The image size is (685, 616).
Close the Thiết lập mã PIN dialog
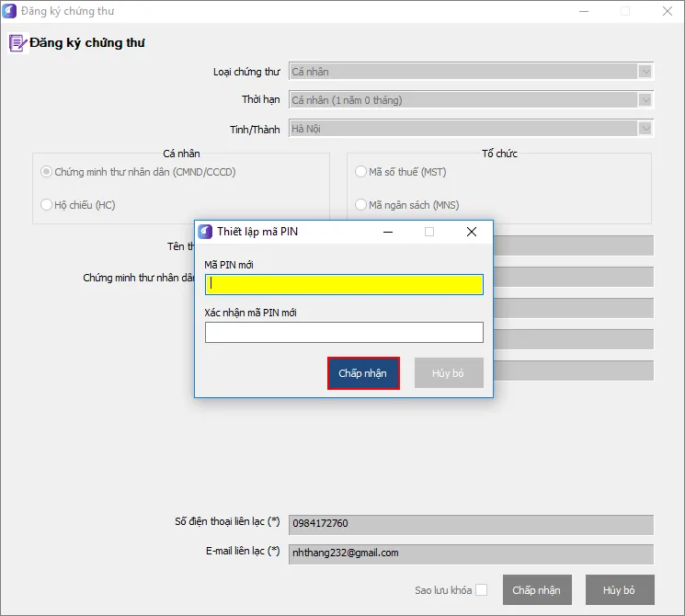tap(472, 232)
